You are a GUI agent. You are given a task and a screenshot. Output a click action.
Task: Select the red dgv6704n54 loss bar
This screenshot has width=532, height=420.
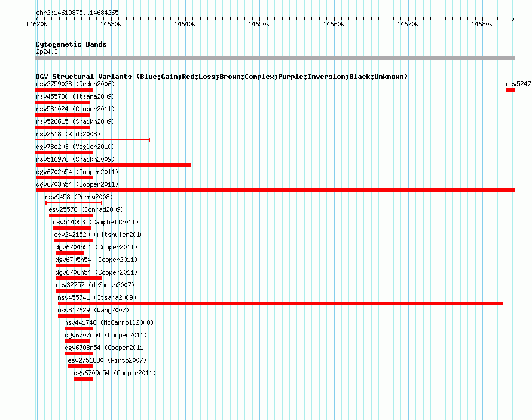pyautogui.click(x=69, y=253)
